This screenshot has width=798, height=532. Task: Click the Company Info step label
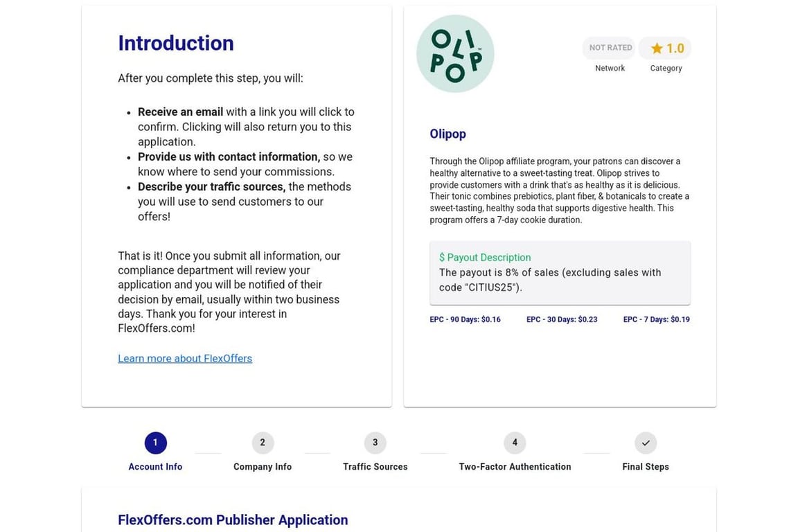pos(263,467)
